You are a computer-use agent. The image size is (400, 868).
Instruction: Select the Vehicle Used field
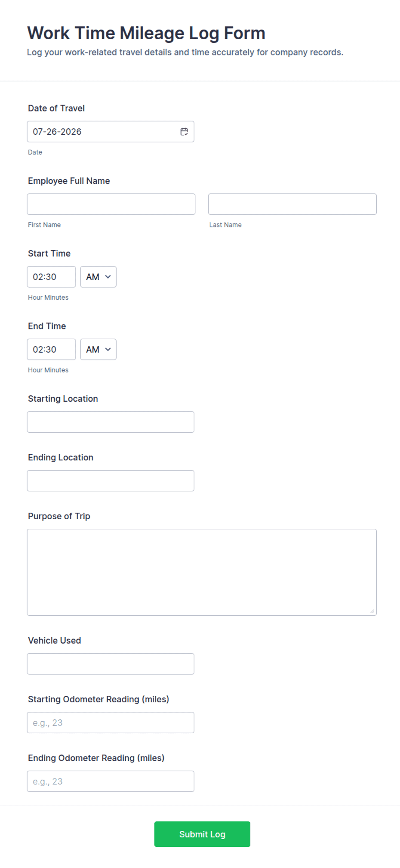click(x=111, y=664)
